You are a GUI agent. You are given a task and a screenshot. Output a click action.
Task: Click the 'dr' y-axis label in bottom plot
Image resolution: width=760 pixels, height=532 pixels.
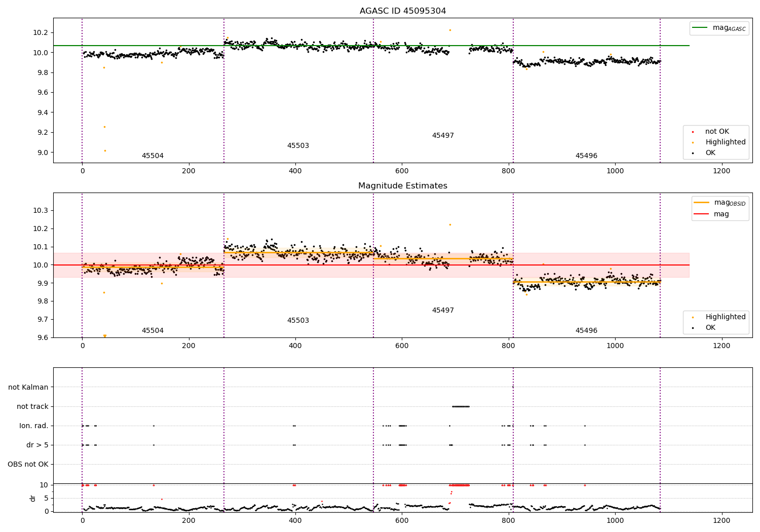tap(33, 498)
